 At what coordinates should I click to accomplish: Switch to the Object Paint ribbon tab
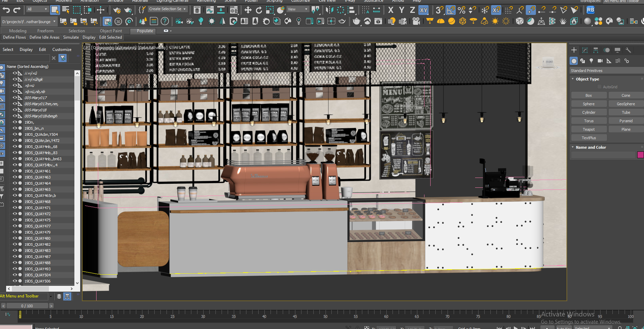coord(111,31)
